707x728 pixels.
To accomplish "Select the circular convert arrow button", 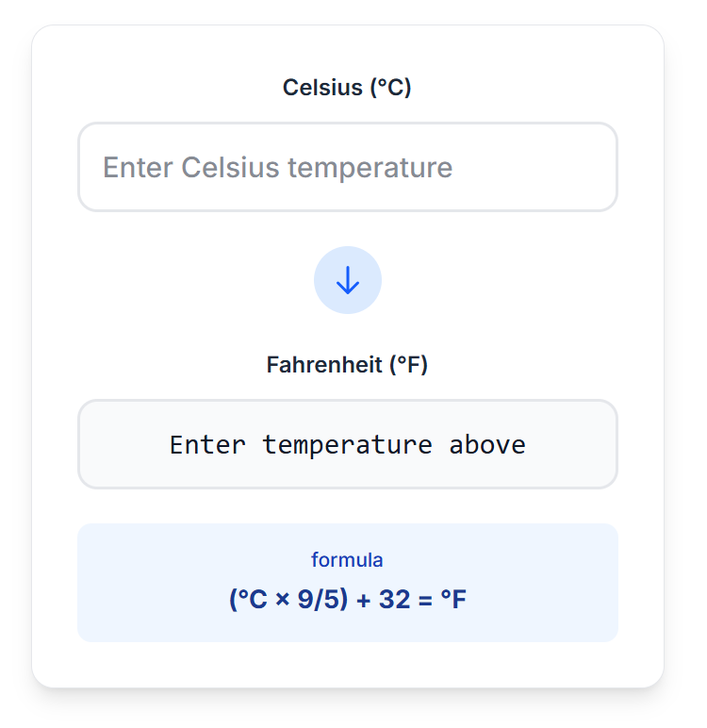I will pyautogui.click(x=348, y=280).
